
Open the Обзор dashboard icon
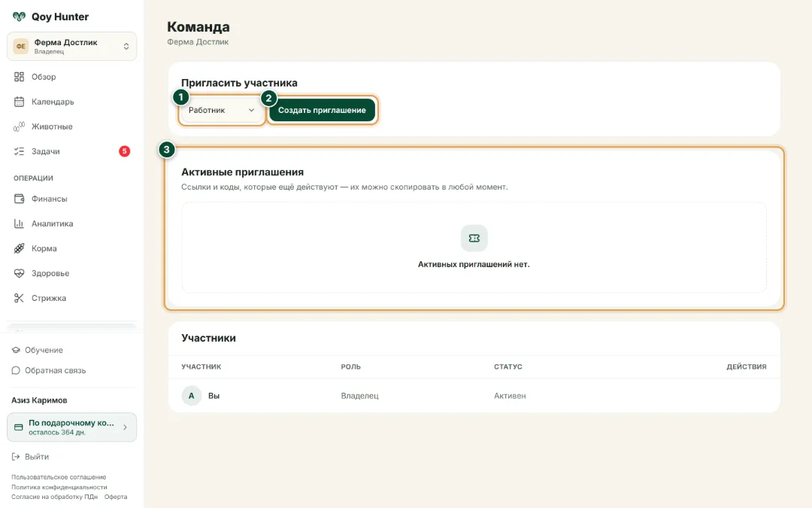tap(19, 77)
